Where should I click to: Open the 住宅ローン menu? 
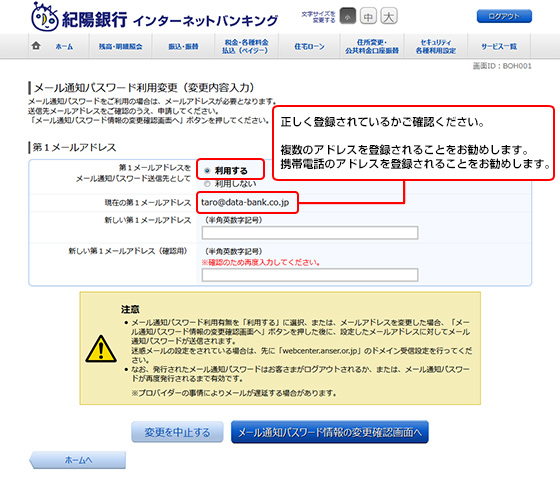coord(309,46)
